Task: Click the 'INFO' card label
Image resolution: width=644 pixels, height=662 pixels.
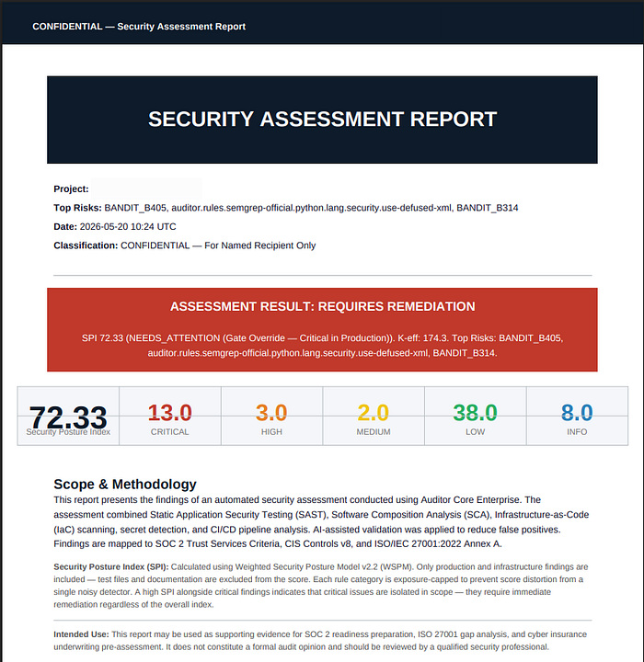Action: 577,432
